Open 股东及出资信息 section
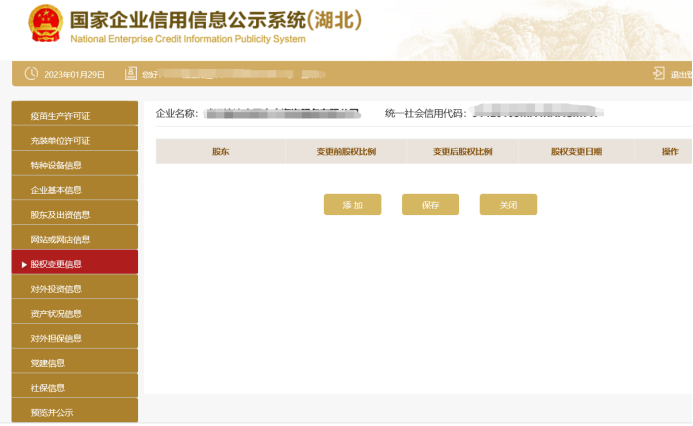 click(74, 215)
